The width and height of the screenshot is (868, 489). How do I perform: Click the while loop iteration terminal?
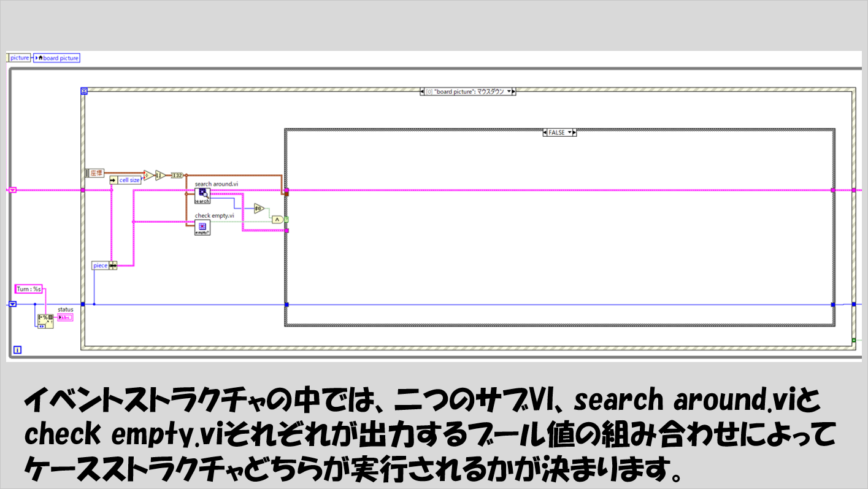pyautogui.click(x=17, y=350)
